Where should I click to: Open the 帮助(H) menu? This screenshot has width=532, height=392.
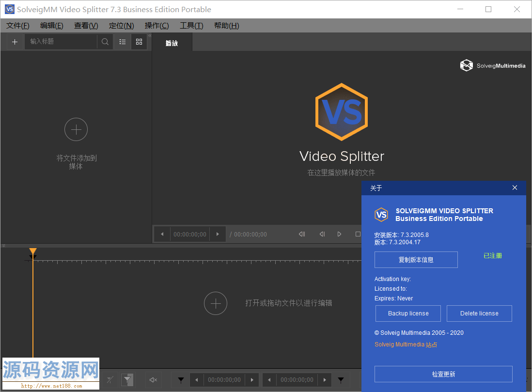(x=227, y=26)
